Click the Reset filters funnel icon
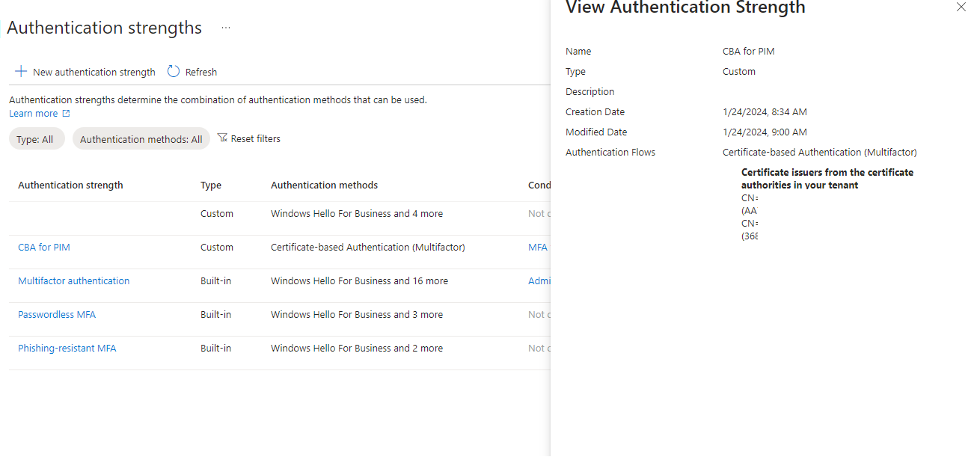Screen dimensions: 980x457 tap(222, 138)
